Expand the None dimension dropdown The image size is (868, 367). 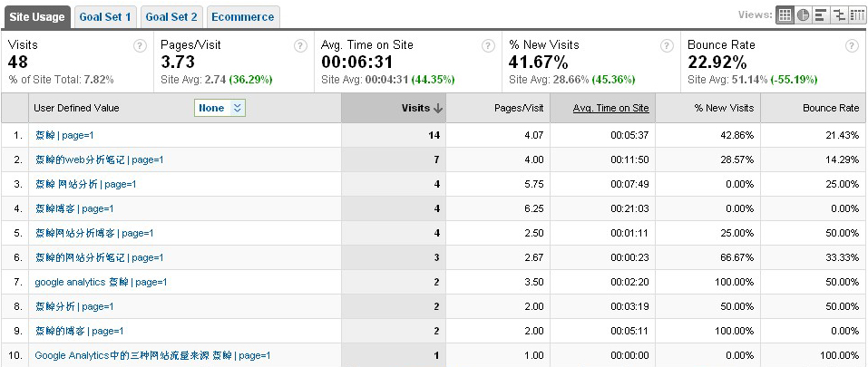pyautogui.click(x=219, y=108)
